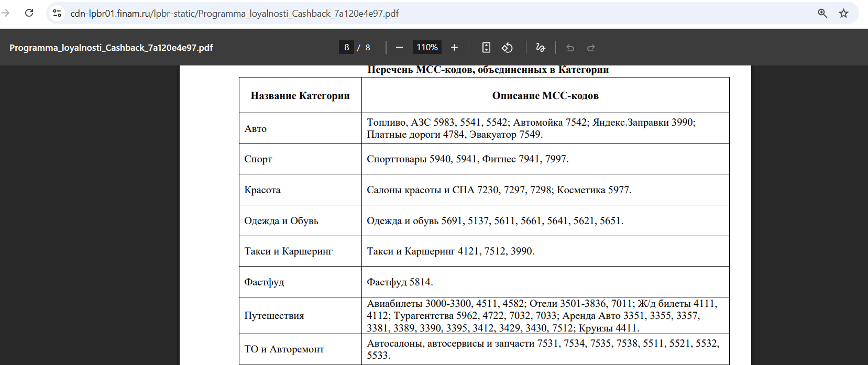Viewport: 868px width, 365px height.
Task: Undo the last annotation
Action: [570, 48]
